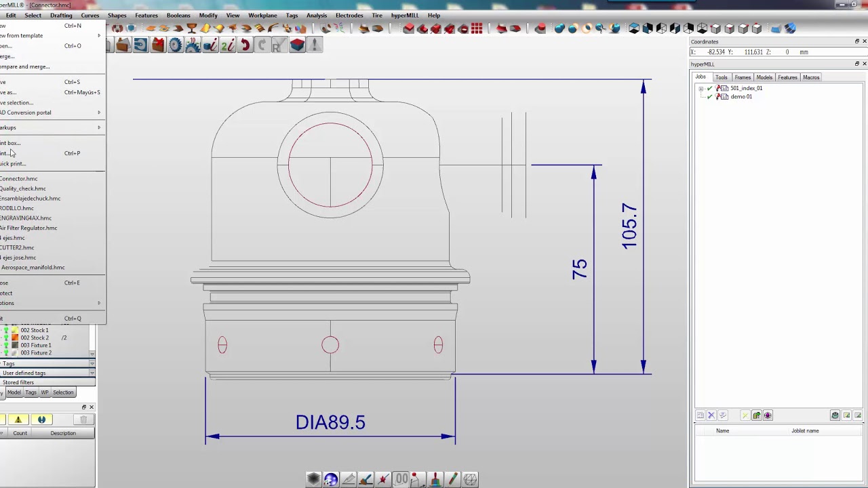Click the yellow warning triangle filter button

(18, 420)
